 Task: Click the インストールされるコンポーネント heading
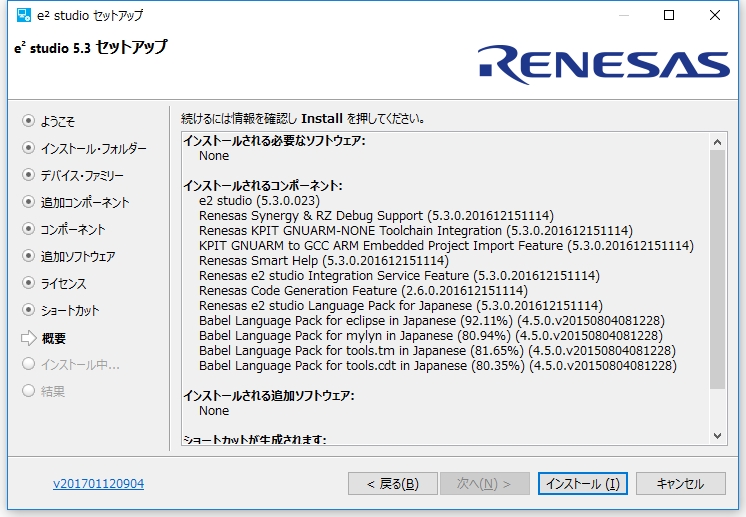[x=263, y=185]
